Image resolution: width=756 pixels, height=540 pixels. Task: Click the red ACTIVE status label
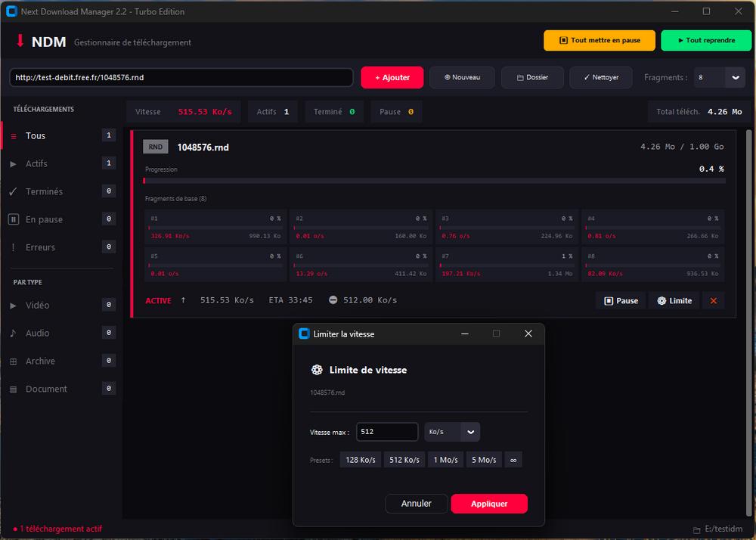coord(158,300)
